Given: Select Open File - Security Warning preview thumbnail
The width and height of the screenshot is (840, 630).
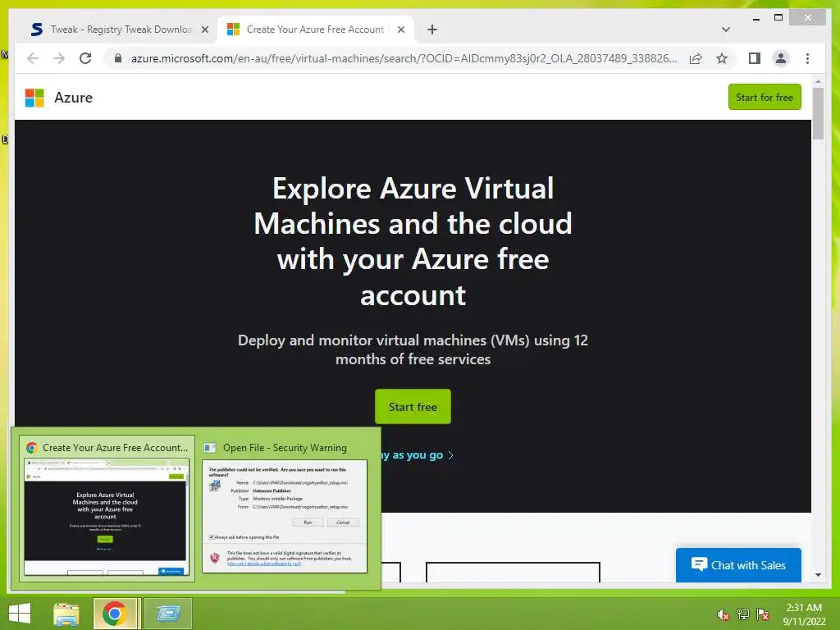Looking at the screenshot, I should pos(285,509).
